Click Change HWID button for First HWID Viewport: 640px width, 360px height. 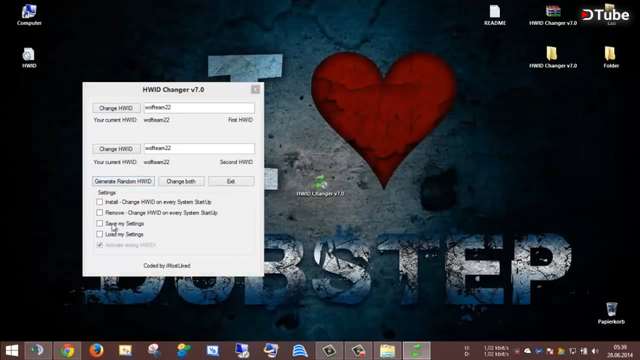(x=116, y=108)
